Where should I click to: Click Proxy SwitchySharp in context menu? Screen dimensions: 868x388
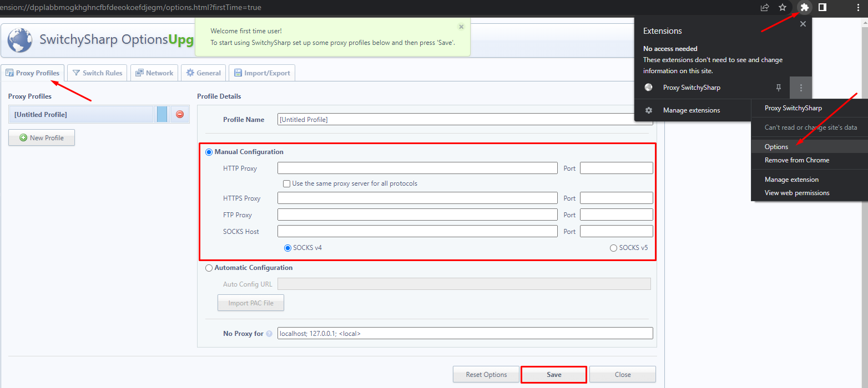pyautogui.click(x=809, y=108)
